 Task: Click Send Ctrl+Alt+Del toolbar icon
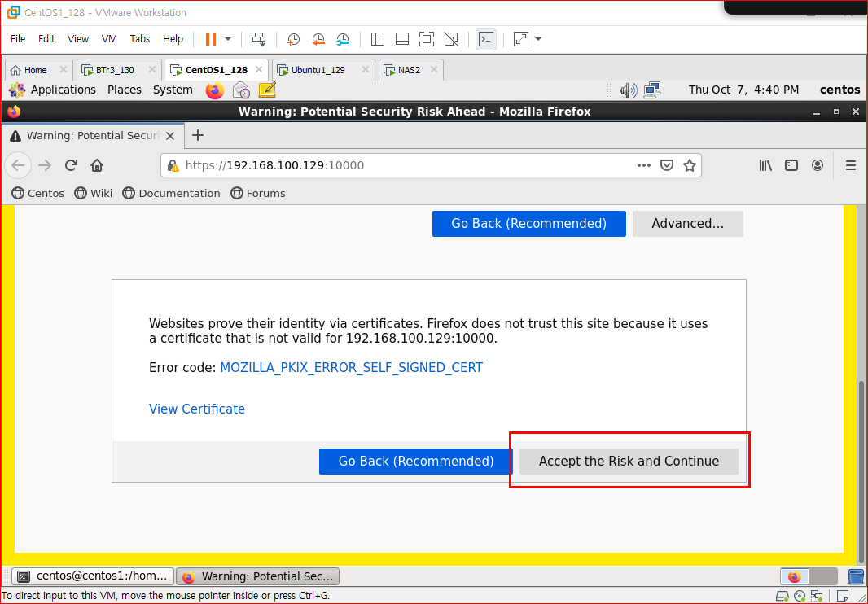point(259,39)
